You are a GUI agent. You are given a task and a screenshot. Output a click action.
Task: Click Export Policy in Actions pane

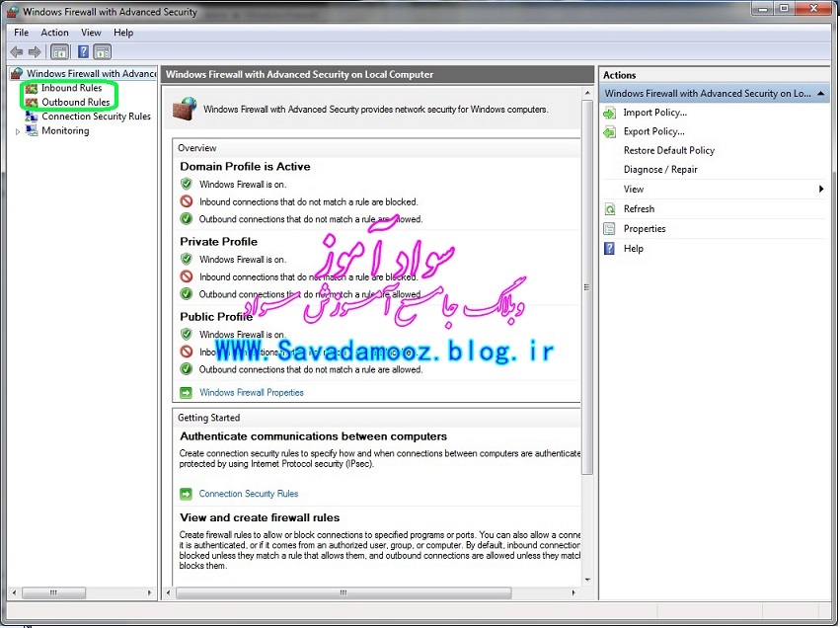tap(654, 131)
